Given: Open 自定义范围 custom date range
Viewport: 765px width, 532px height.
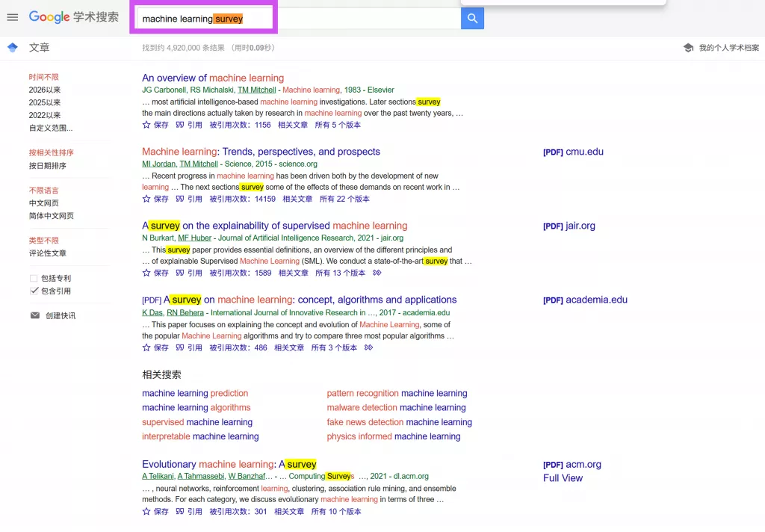Looking at the screenshot, I should (51, 128).
